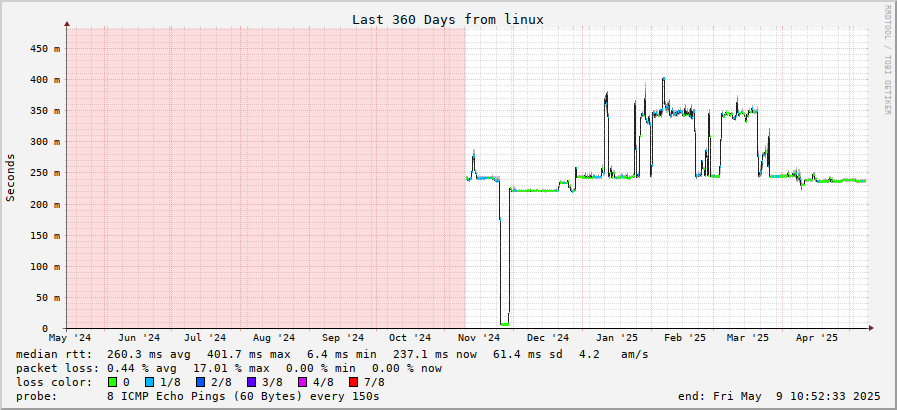
Task: Click the "Aug '24" x-axis label
Action: (273, 338)
